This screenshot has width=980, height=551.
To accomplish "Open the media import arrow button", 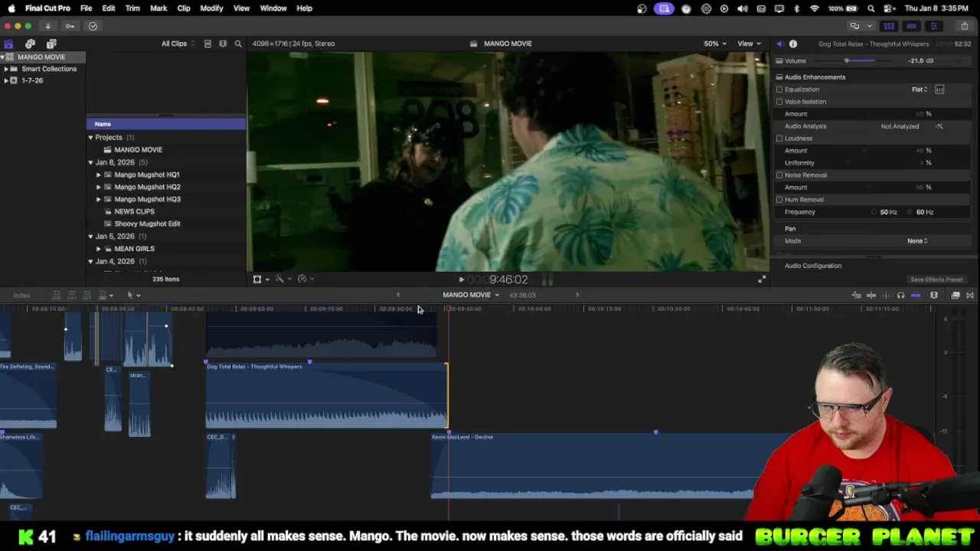I will (47, 26).
